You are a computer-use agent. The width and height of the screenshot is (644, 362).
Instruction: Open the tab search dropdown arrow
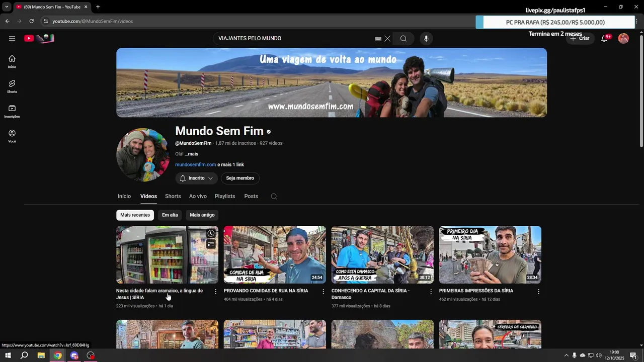point(7,7)
